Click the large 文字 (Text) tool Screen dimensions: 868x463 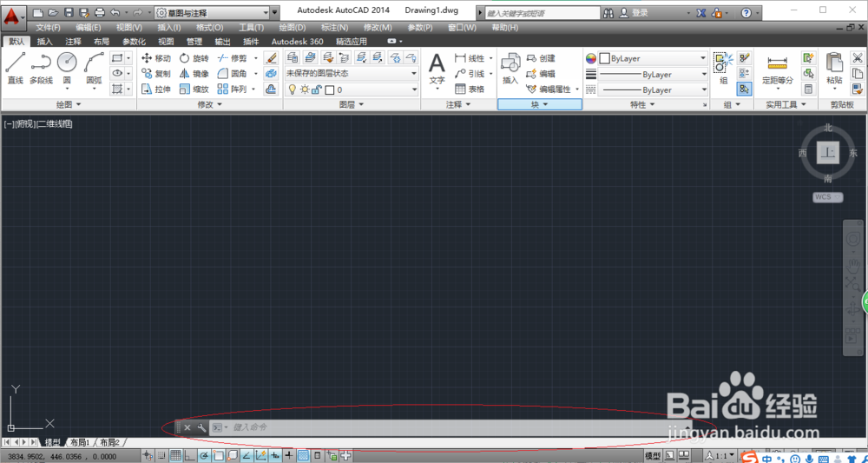click(437, 70)
